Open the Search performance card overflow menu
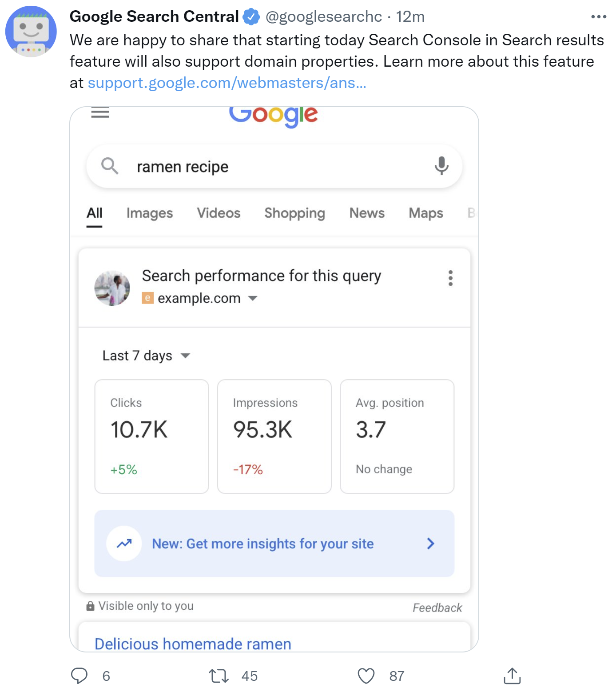 click(x=450, y=279)
